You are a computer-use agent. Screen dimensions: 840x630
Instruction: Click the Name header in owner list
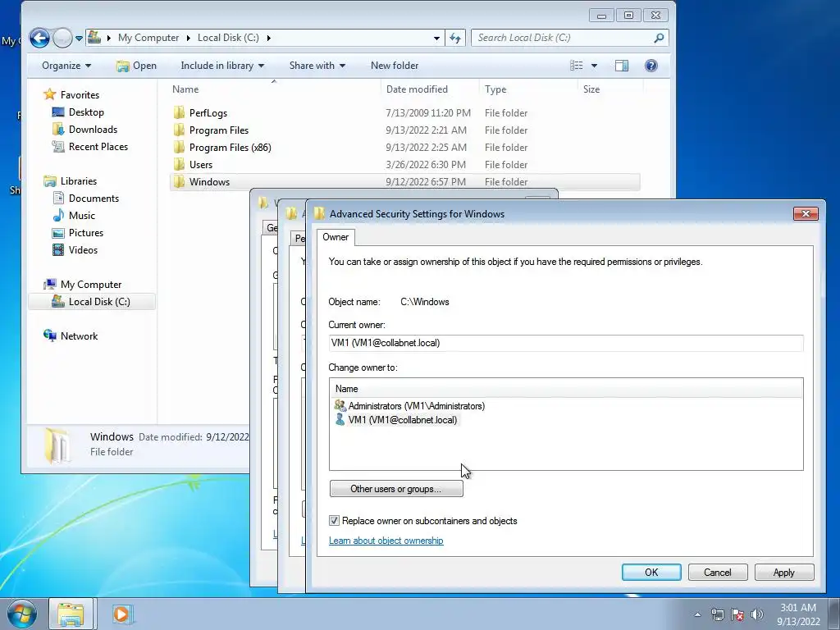click(x=566, y=389)
